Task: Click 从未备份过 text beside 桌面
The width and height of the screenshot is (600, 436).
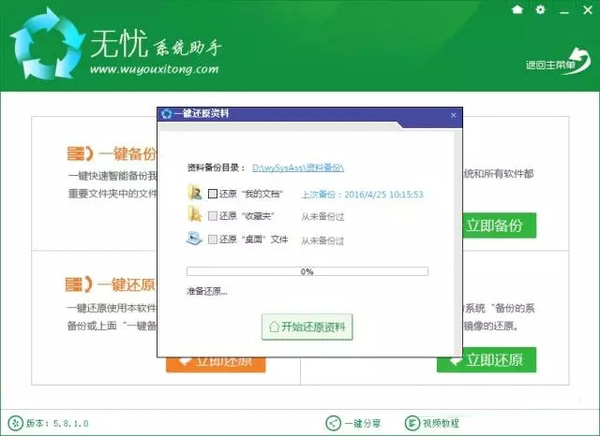Action: tap(323, 241)
